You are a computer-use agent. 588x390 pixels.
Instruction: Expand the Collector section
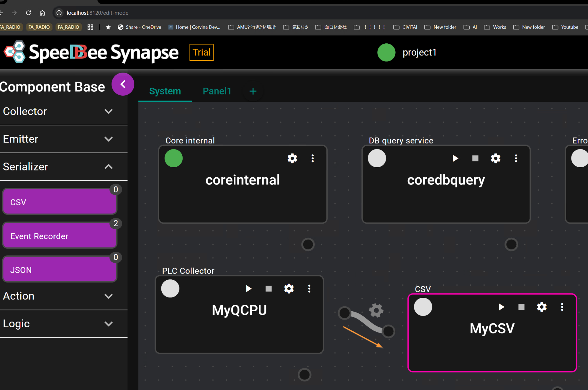point(109,111)
